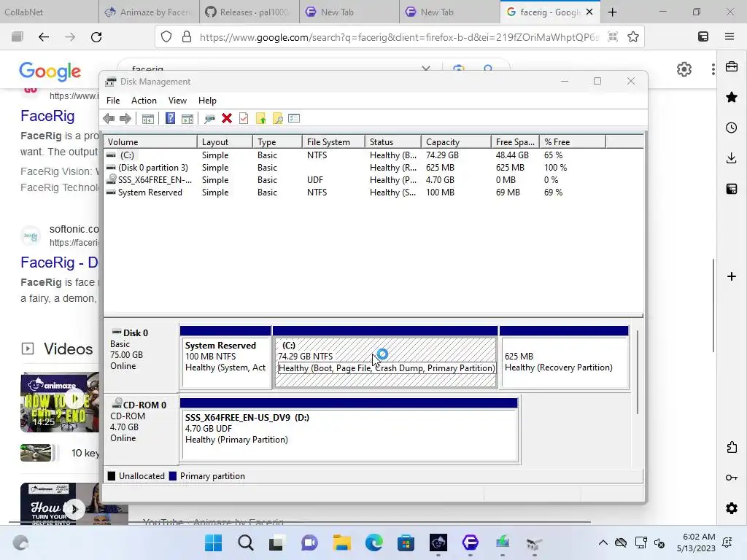Click the CD-ROM 0 label panel
Viewport: 747px width, 560px height.
(142, 429)
